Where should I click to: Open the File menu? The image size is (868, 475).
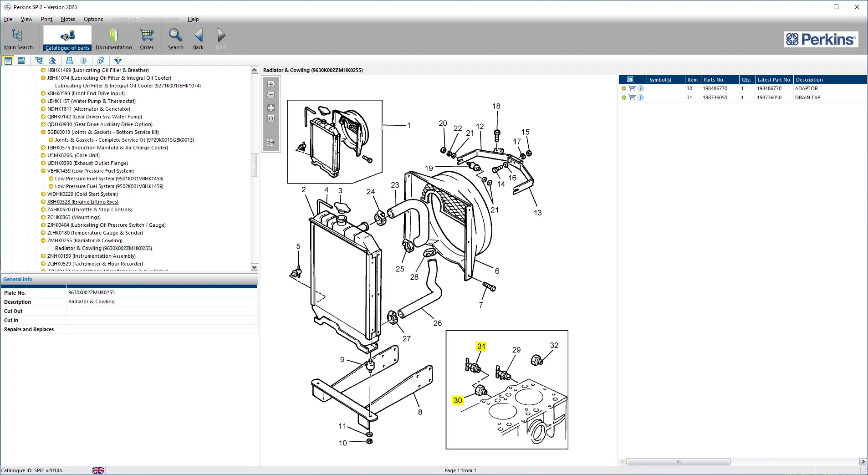[8, 19]
